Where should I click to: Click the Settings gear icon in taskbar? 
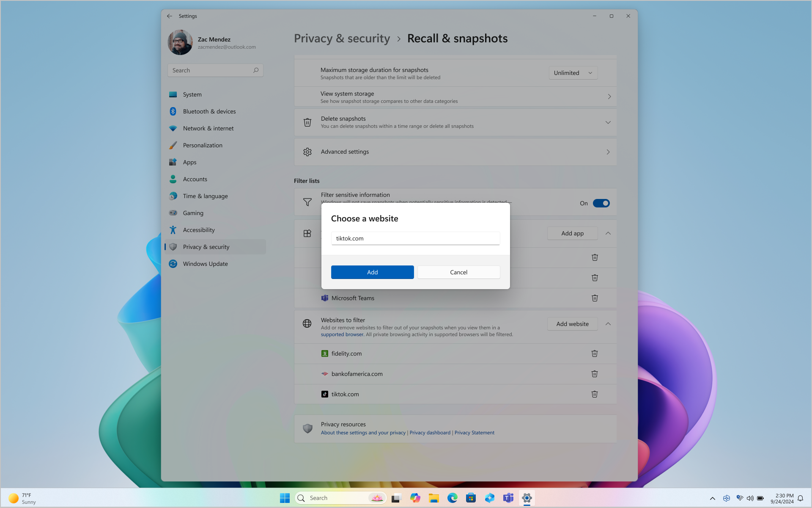[x=526, y=497]
